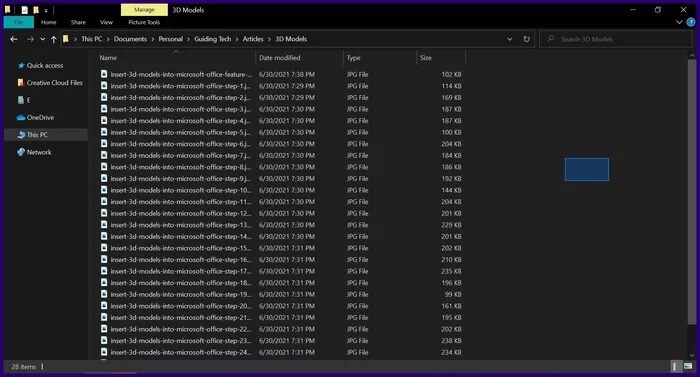
Task: Select file name ending step-12
Action: click(181, 214)
